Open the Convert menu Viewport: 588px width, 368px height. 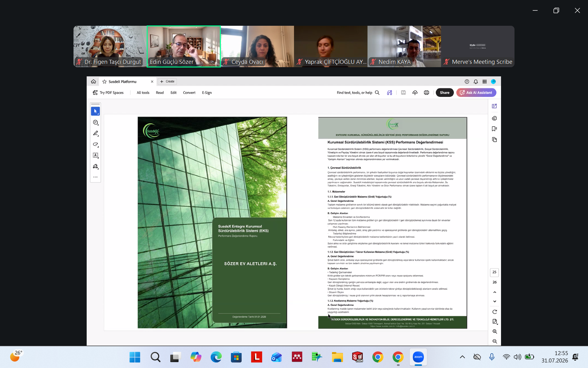click(x=189, y=93)
